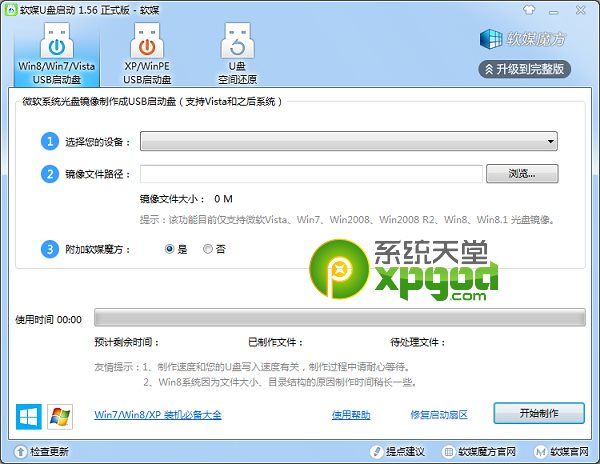Click the 浏览... browse button
This screenshot has width=600, height=464.
[522, 174]
